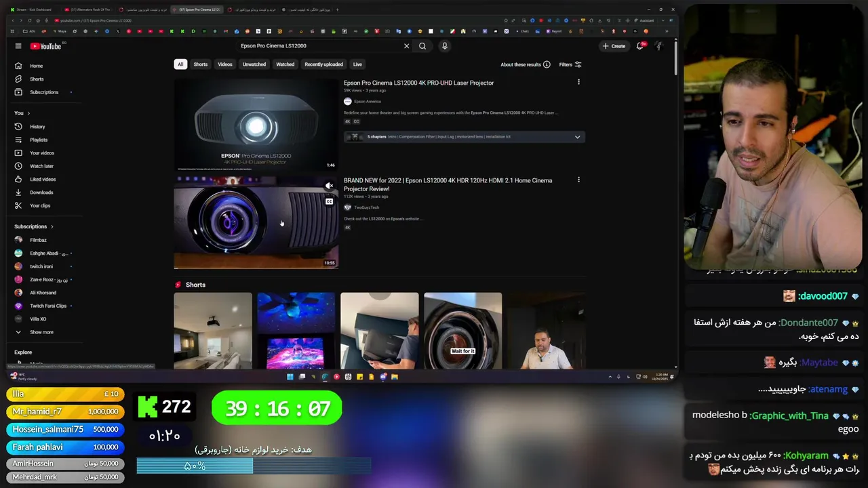This screenshot has height=488, width=868.
Task: Select the Videos filter chip
Action: 225,64
